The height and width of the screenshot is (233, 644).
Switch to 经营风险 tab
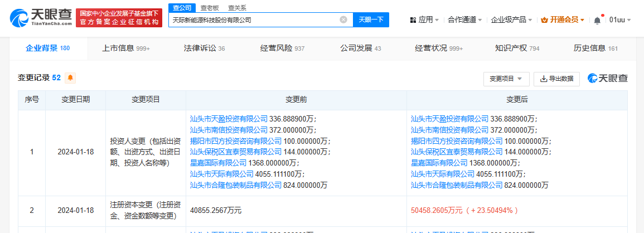point(282,48)
